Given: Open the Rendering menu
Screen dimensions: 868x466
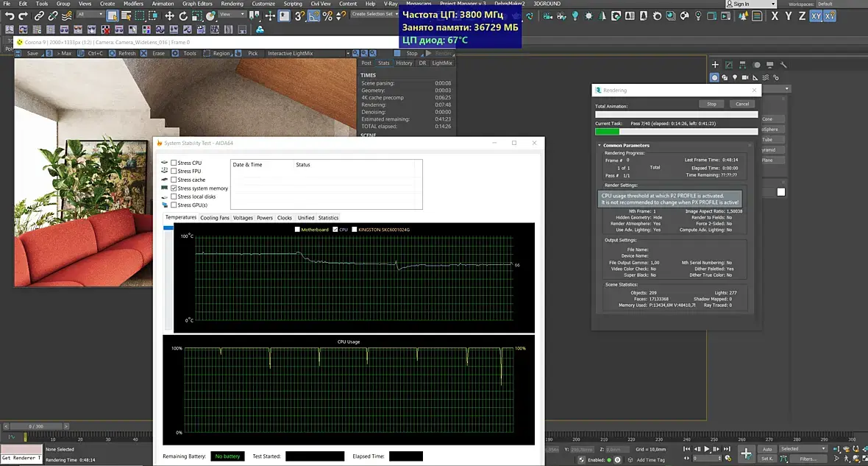Looking at the screenshot, I should click(232, 4).
